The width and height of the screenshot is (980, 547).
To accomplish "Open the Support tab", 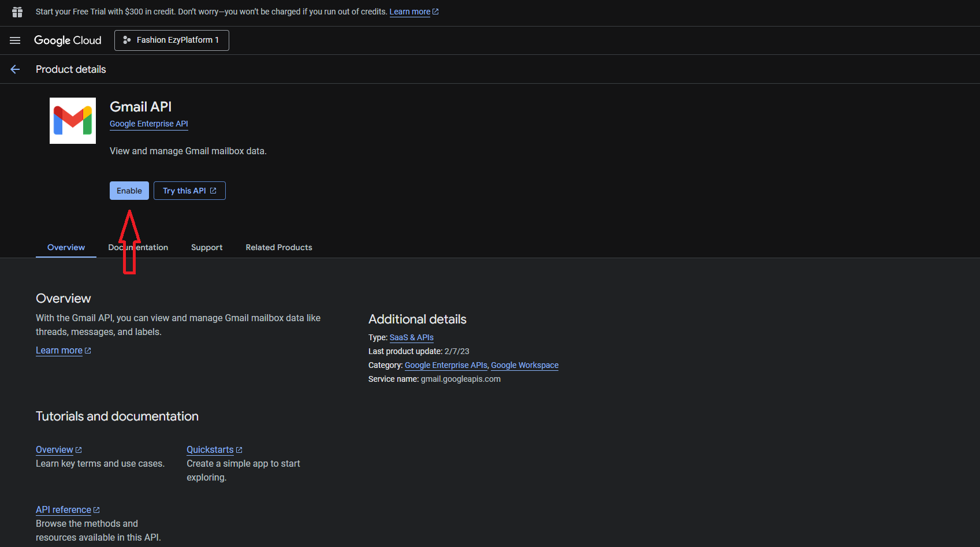I will (207, 247).
